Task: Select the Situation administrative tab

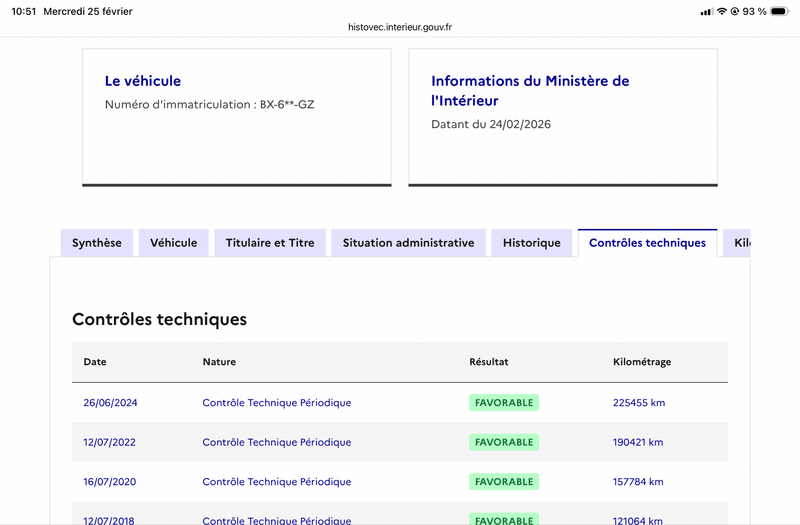Action: (x=408, y=243)
